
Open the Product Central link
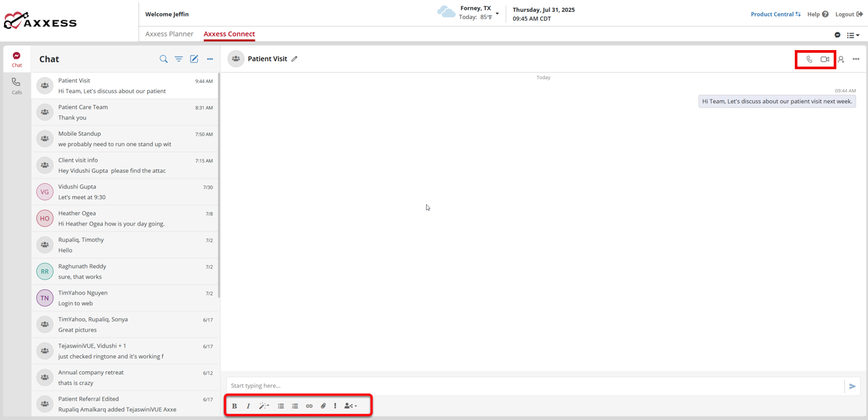(x=775, y=15)
